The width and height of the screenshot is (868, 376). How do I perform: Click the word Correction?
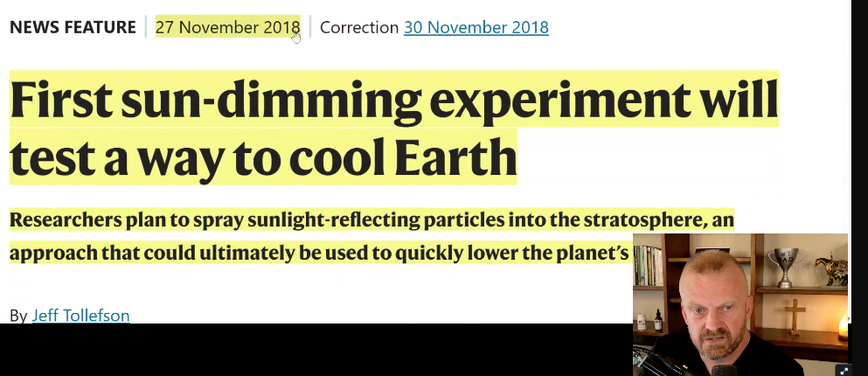tap(358, 27)
